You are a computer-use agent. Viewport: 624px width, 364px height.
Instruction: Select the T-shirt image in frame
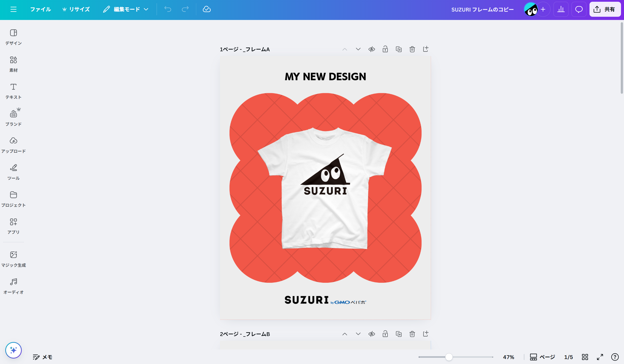(324, 188)
